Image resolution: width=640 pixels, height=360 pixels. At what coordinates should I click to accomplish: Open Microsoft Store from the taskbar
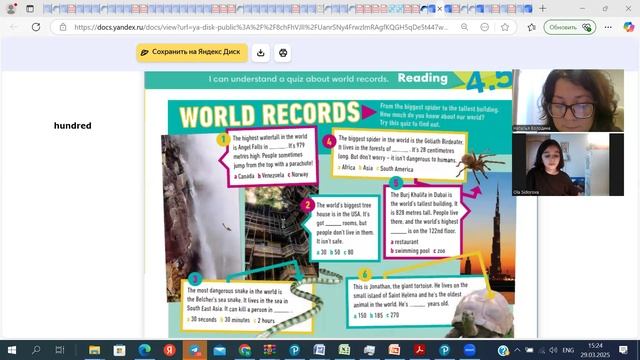coord(119,350)
